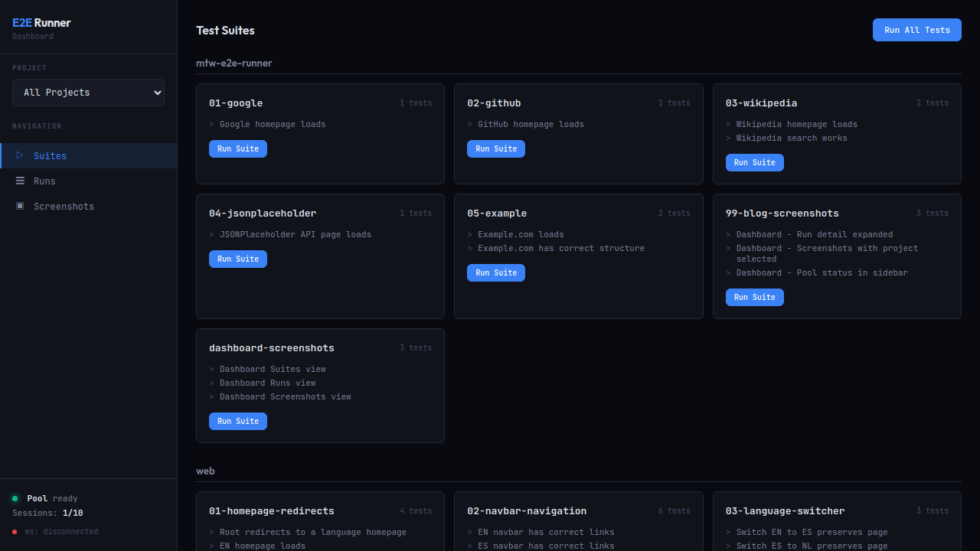Click the '6 tests' count label
980x551 pixels.
(x=674, y=510)
